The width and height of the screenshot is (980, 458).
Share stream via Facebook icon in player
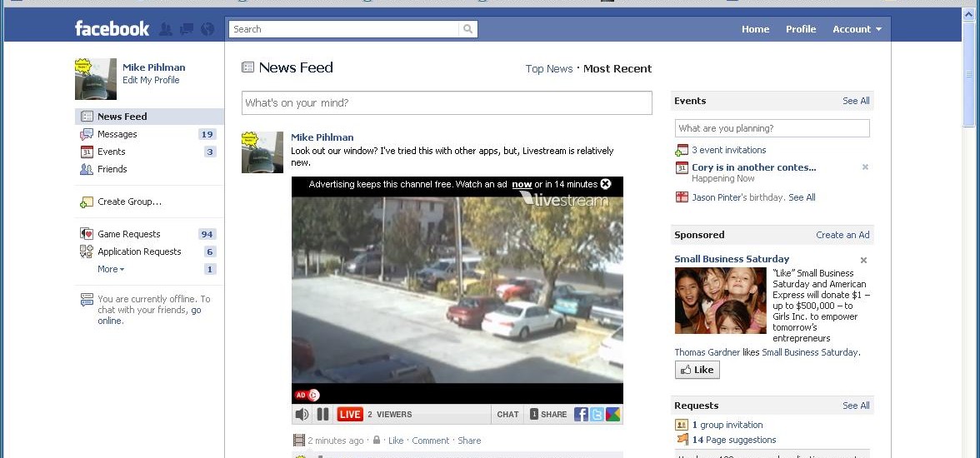(581, 415)
